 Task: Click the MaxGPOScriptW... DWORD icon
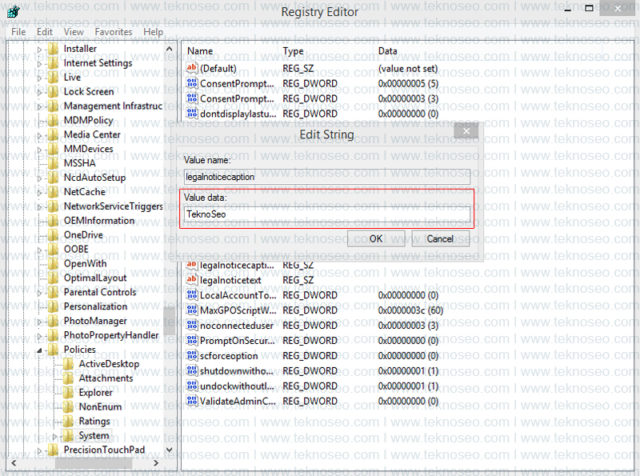point(192,310)
